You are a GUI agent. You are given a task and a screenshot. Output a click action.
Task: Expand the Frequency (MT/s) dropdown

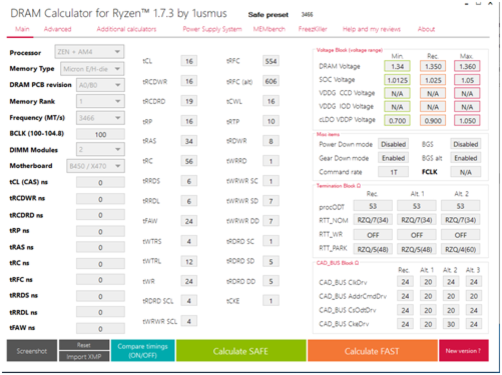100,118
